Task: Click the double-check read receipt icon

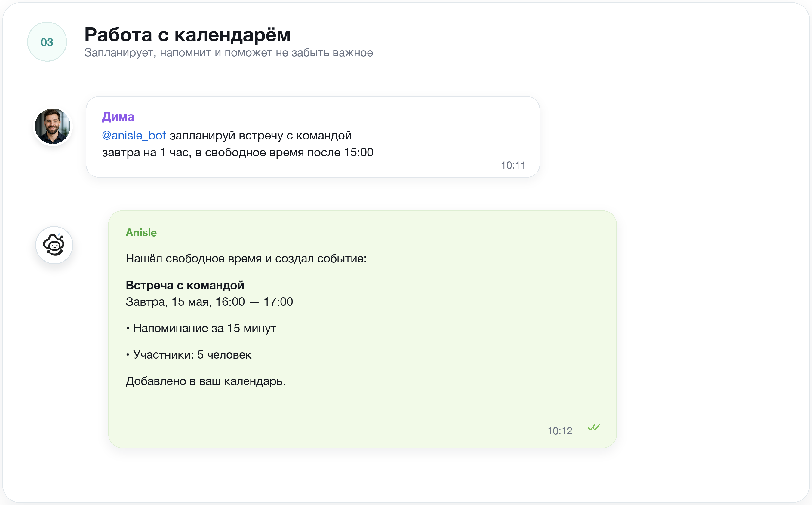Action: coord(593,427)
